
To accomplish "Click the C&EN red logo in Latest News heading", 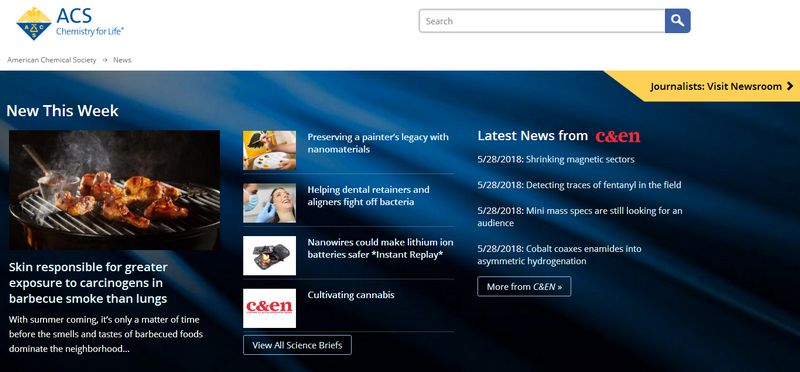I will [617, 136].
